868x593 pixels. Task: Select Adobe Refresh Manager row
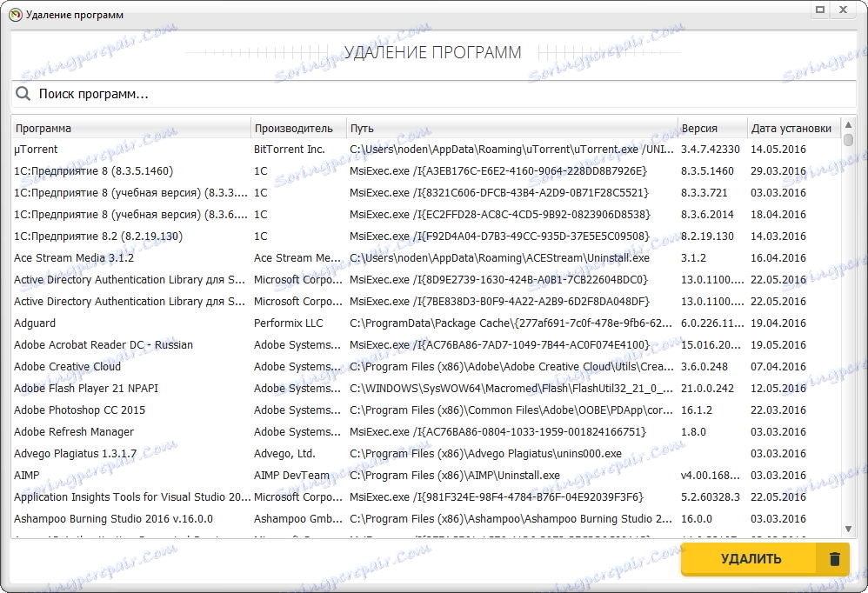pos(425,431)
